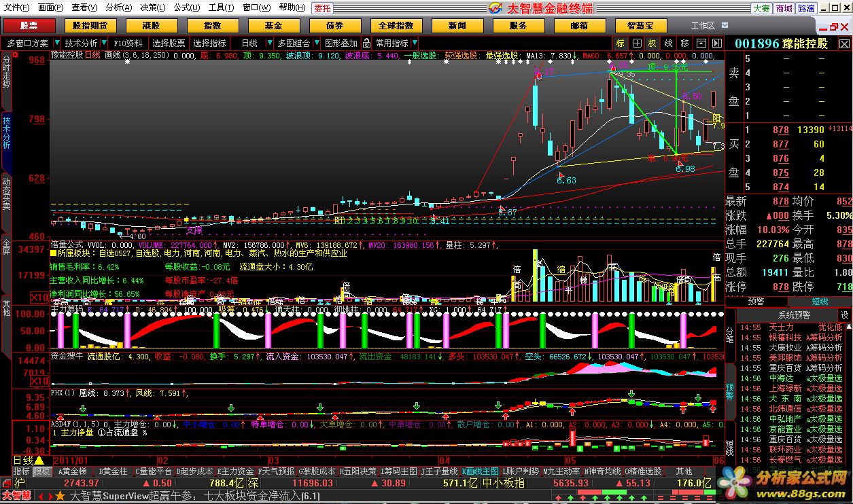Click the panel collapse up-arrow icon
The height and width of the screenshot is (504, 853).
(x=700, y=43)
